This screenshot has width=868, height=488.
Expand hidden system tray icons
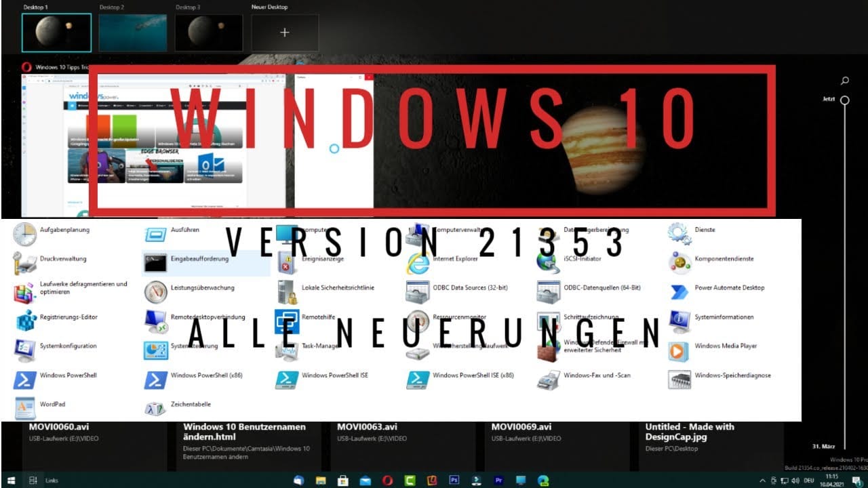point(762,480)
